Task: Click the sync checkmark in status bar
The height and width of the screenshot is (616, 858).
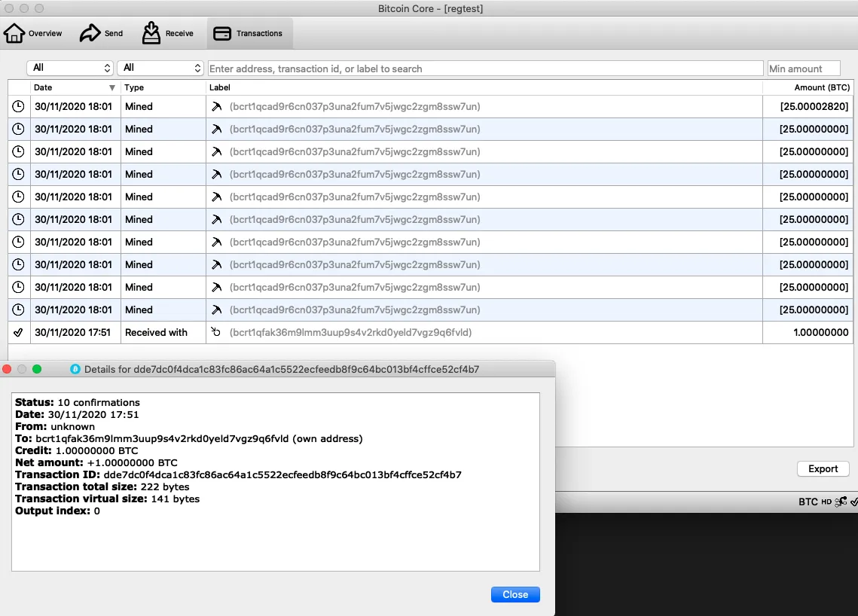Action: tap(853, 502)
